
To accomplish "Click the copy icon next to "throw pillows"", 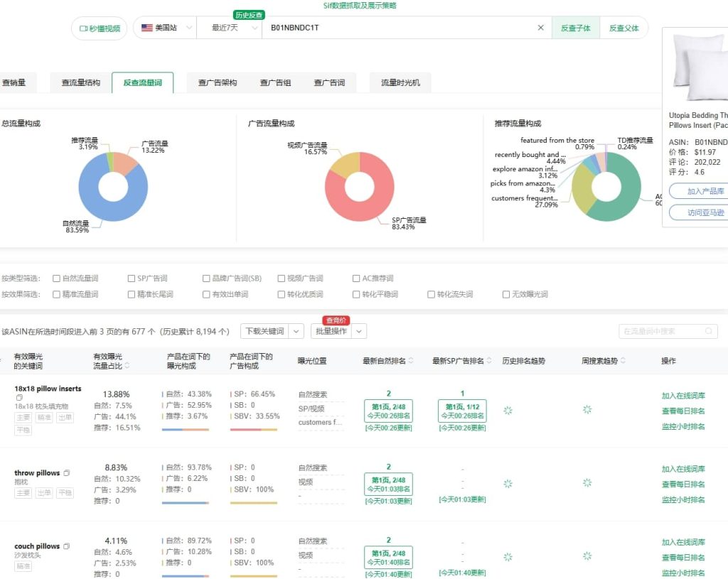I will 65,471.
